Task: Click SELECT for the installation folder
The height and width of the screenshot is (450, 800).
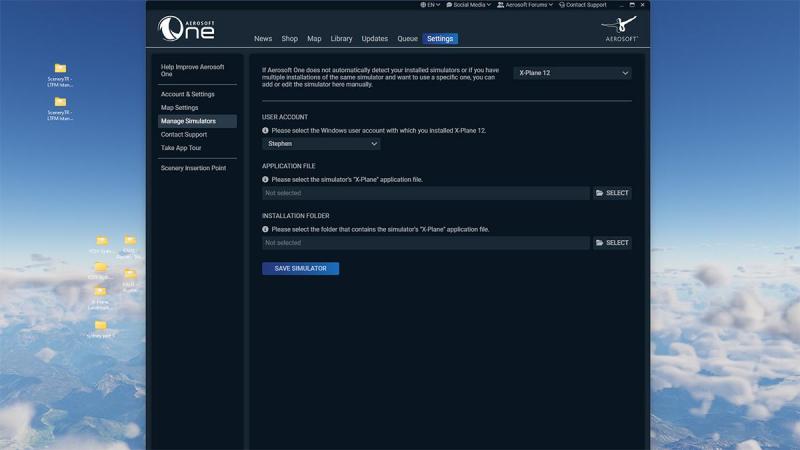Action: coord(612,243)
